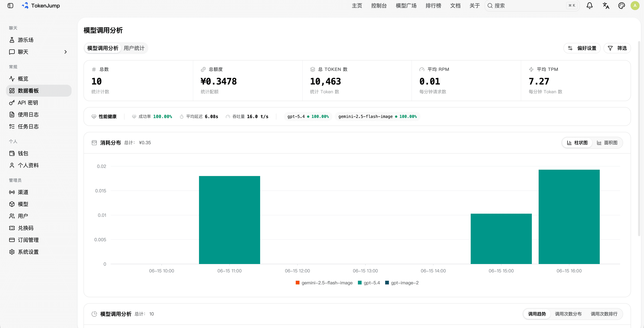This screenshot has height=328, width=644.
Task: Open the notifications bell
Action: [x=590, y=6]
